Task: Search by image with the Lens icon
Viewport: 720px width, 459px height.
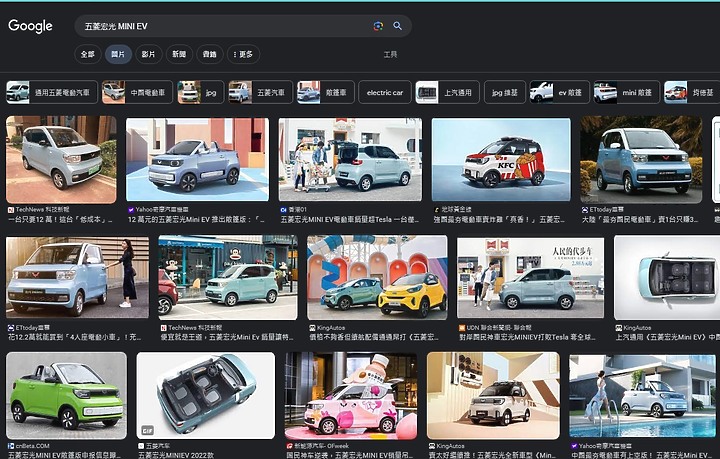Action: pos(378,26)
